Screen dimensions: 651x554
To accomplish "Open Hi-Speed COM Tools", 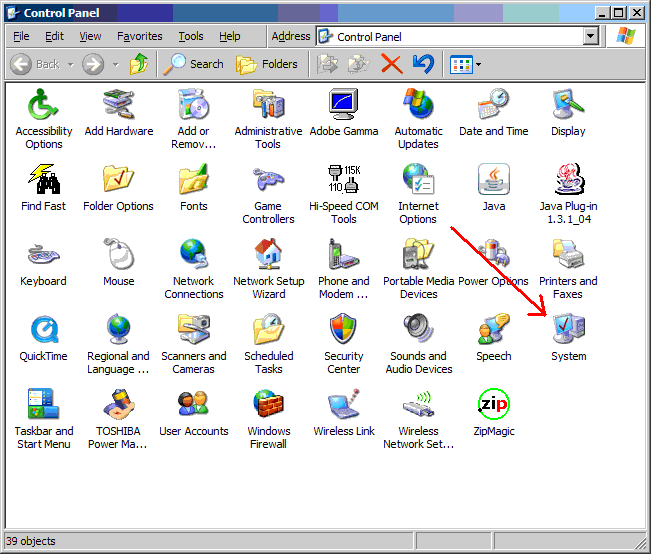I will pos(344,179).
